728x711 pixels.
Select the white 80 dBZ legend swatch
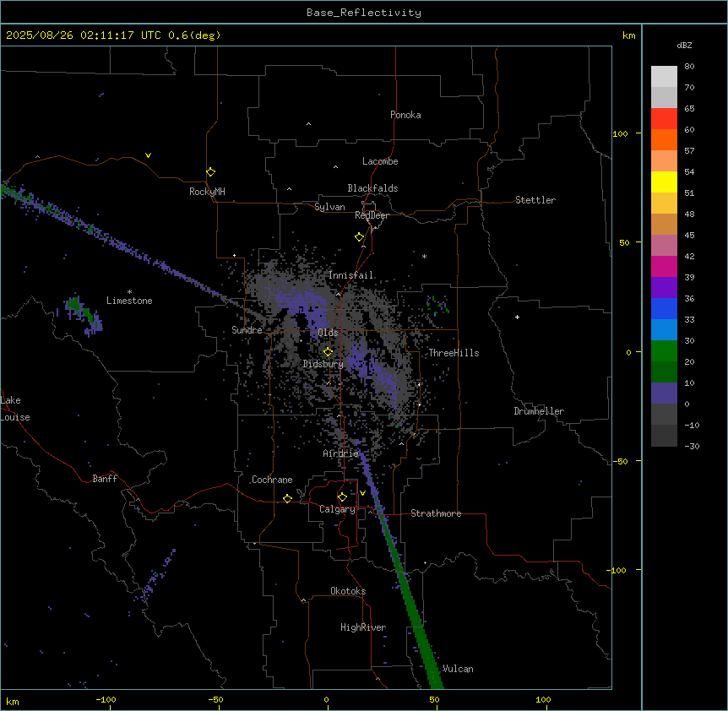coord(664,76)
